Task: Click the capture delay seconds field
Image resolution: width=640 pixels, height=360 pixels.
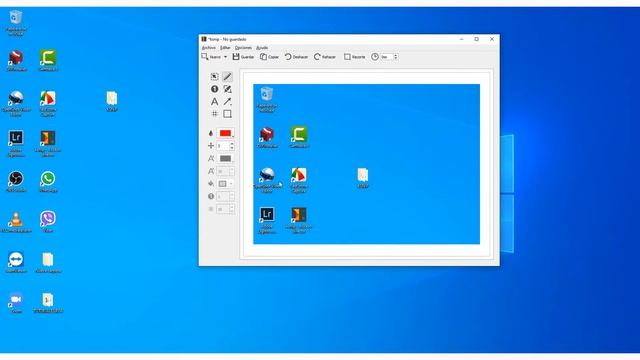Action: (386, 57)
